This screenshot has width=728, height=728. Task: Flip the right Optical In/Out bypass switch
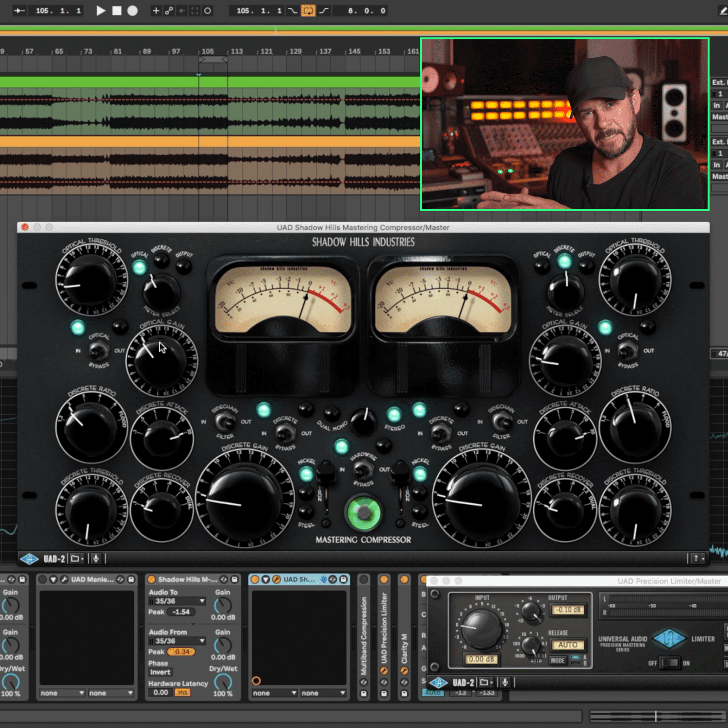[628, 350]
